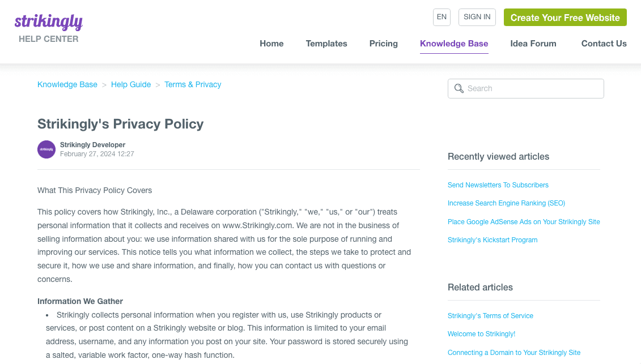Focus the Search input field
The image size is (641, 364).
[x=533, y=89]
